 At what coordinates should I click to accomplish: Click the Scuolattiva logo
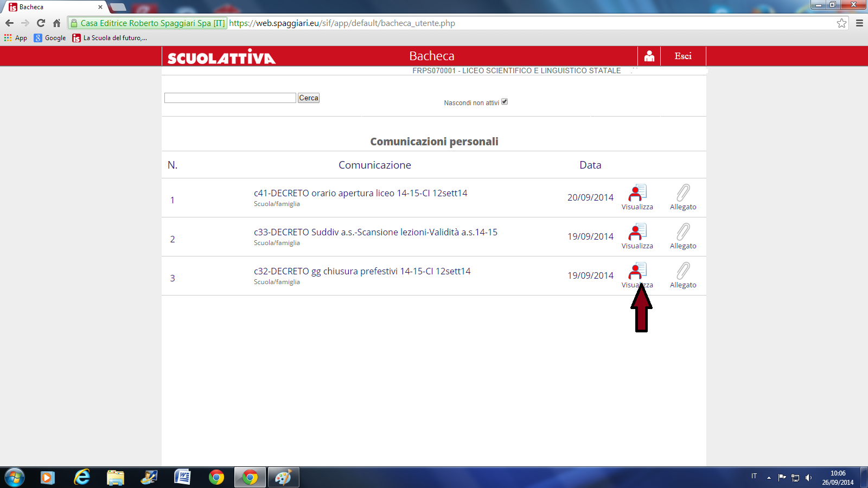[x=221, y=57]
